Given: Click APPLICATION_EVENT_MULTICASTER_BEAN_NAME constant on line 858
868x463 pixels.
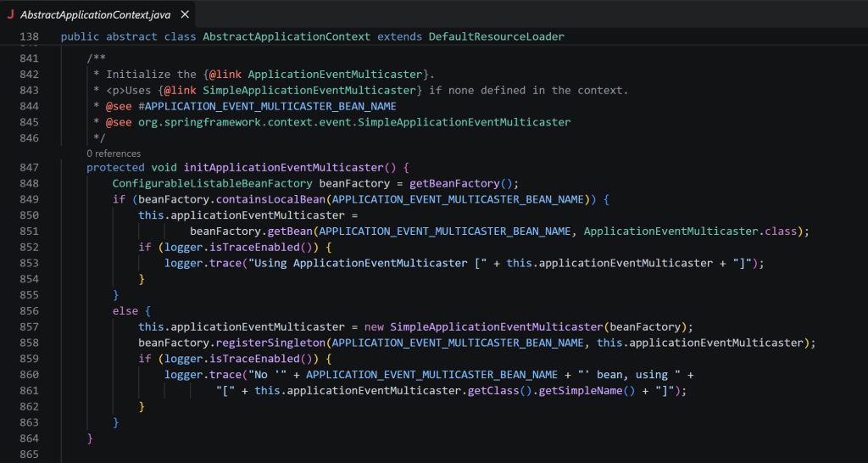Looking at the screenshot, I should point(458,343).
